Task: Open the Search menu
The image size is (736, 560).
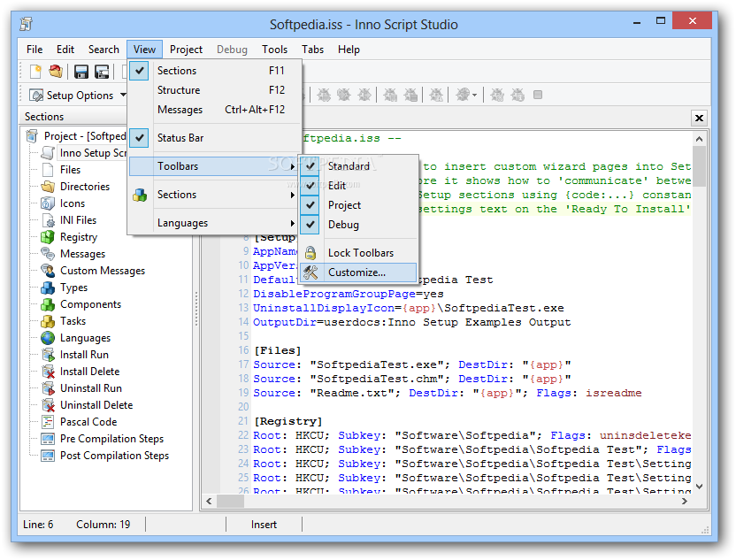Action: pyautogui.click(x=103, y=50)
